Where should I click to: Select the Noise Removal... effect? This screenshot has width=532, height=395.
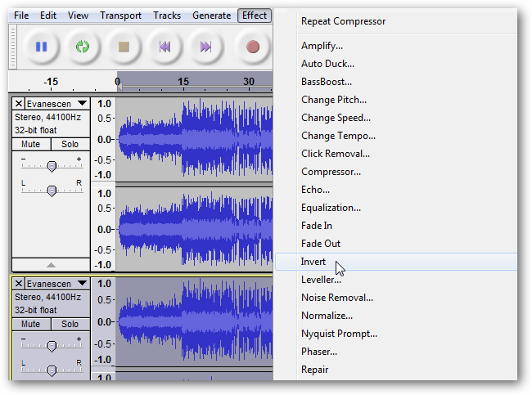396,298
